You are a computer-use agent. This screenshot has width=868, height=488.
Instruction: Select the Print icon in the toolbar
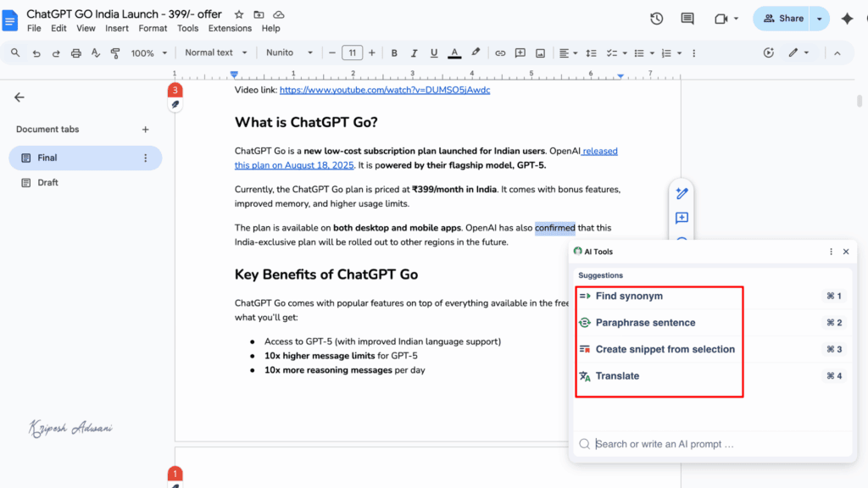tap(75, 53)
